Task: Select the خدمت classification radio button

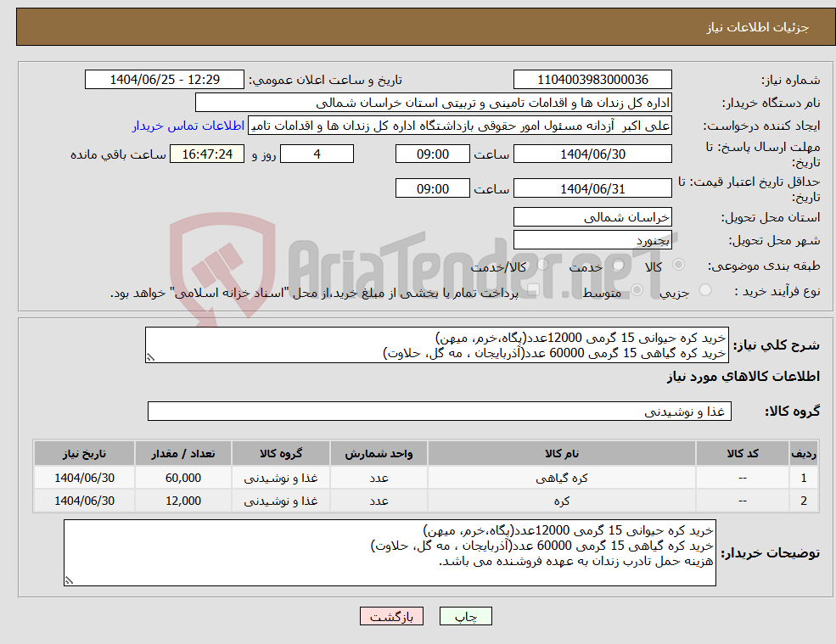Action: click(616, 263)
